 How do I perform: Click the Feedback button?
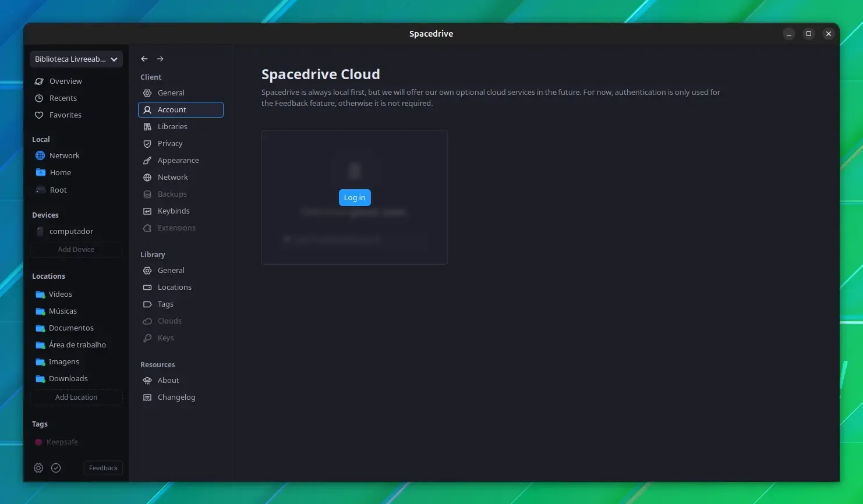click(x=103, y=468)
